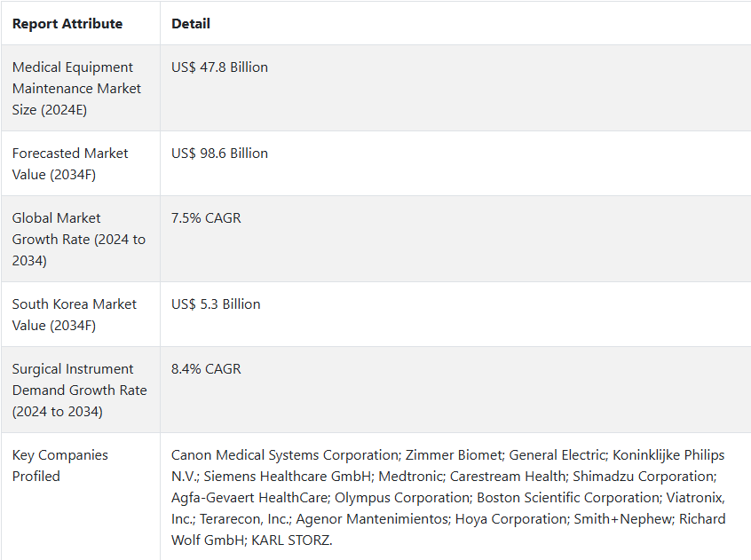Click Olympus Corporation in company list
This screenshot has height=560, width=751.
tap(403, 497)
